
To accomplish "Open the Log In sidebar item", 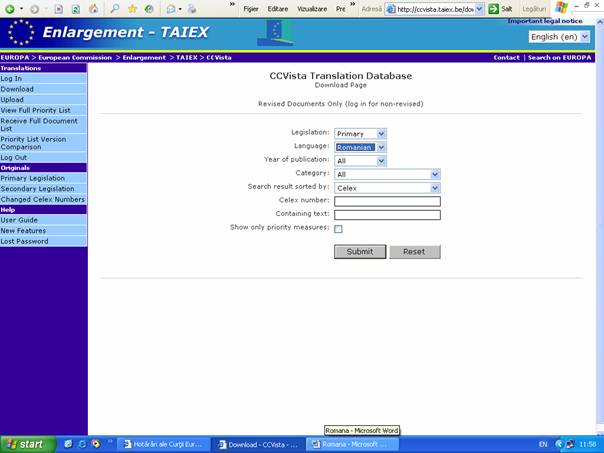I will 43,79.
